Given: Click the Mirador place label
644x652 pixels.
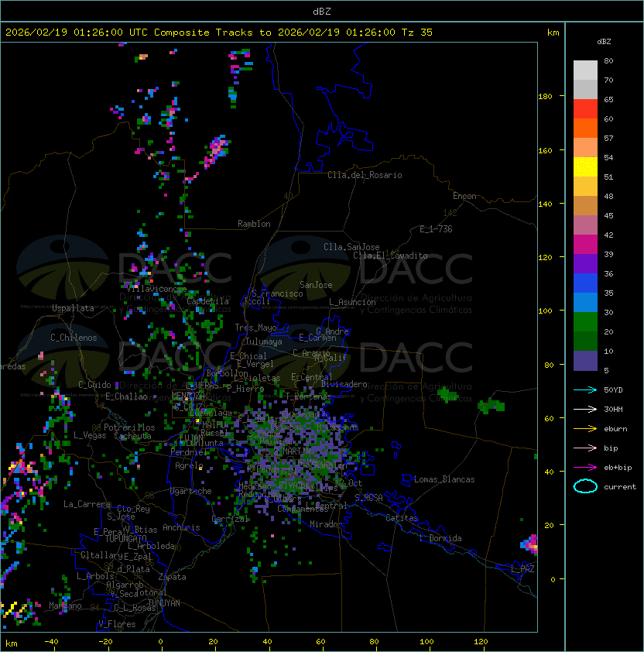Looking at the screenshot, I should [326, 524].
